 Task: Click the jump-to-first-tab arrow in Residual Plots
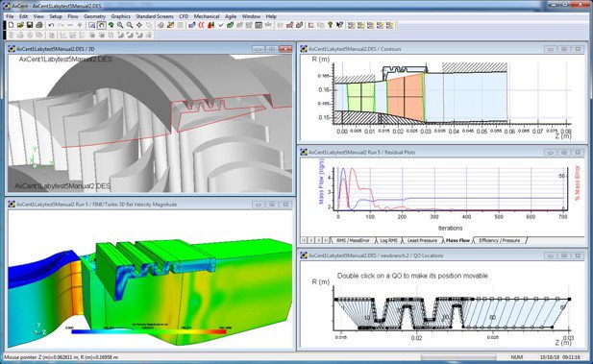[x=304, y=240]
